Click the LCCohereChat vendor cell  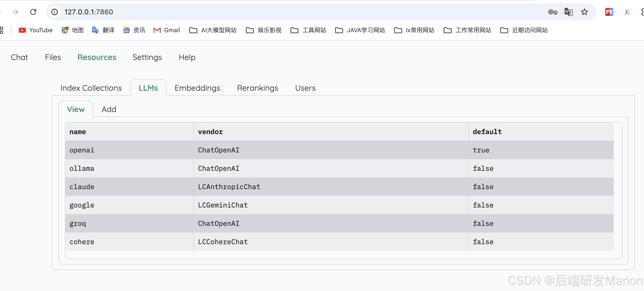pos(331,242)
